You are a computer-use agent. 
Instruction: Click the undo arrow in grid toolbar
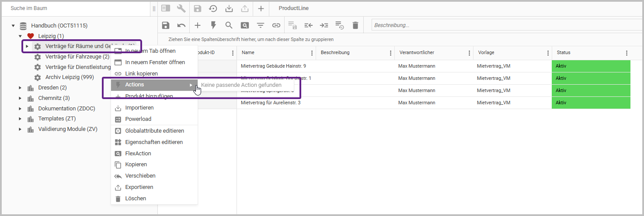click(x=181, y=25)
